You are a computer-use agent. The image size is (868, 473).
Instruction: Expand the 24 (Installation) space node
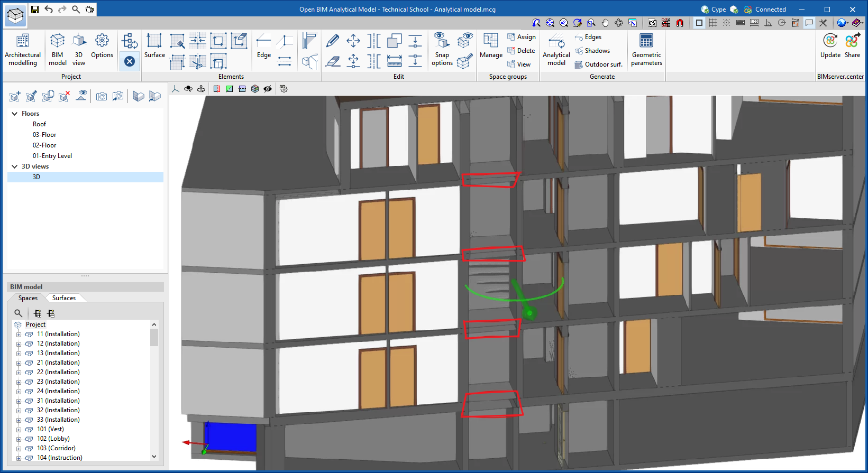(x=19, y=392)
